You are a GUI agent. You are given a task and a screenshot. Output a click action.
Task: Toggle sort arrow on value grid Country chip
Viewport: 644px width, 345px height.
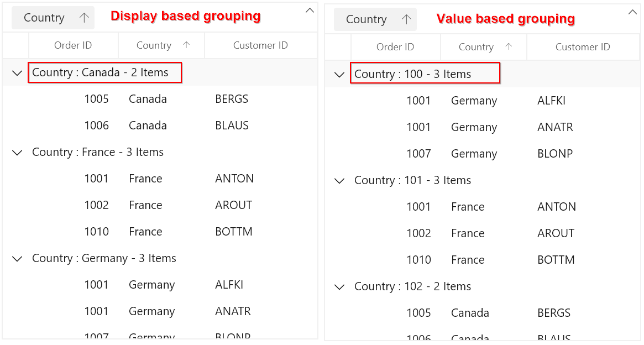tap(407, 19)
